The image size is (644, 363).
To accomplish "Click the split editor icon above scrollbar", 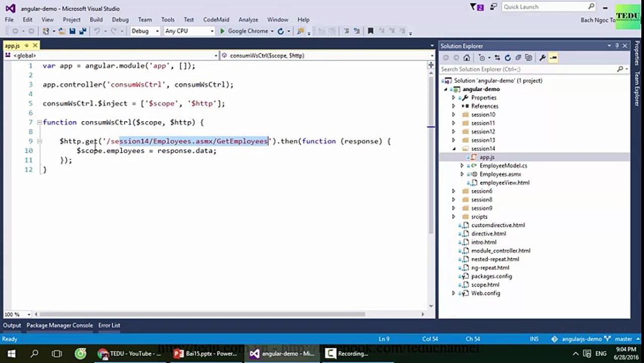I will point(431,65).
